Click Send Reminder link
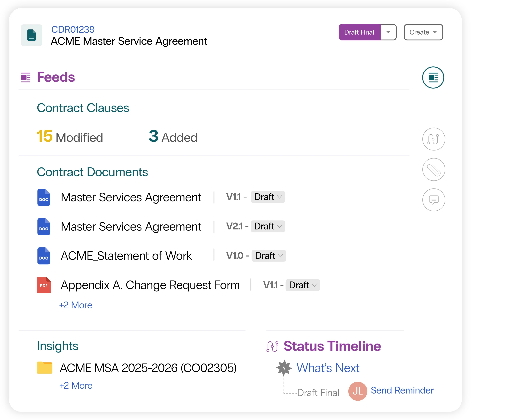The image size is (512, 420). click(402, 390)
